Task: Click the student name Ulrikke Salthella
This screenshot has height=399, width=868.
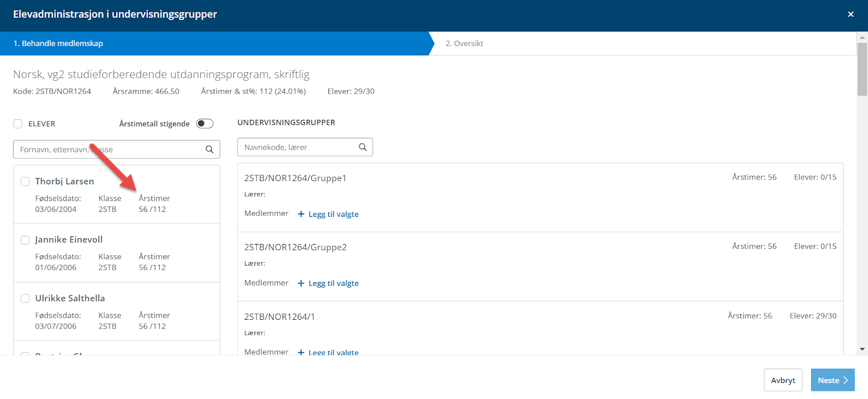Action: pyautogui.click(x=70, y=298)
